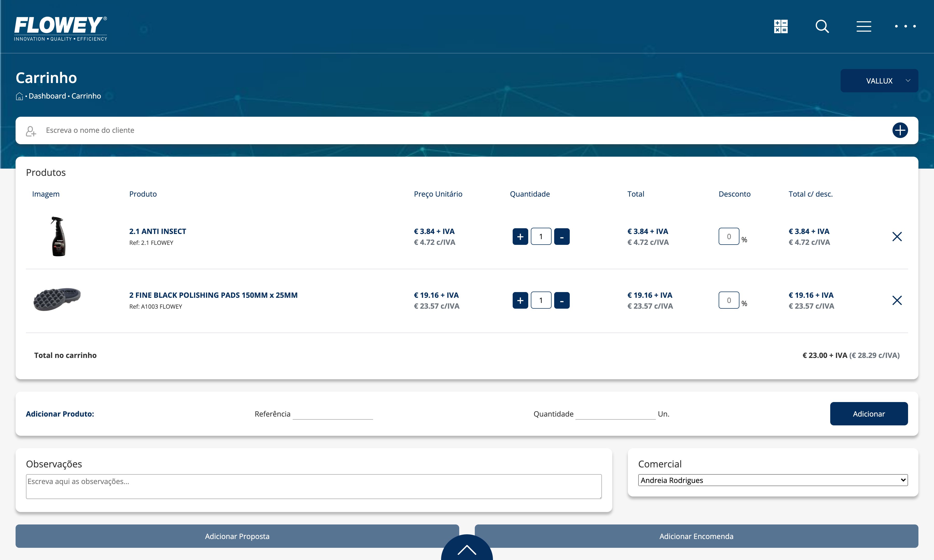Viewport: 934px width, 560px height.
Task: Open the calculator grid icon in header
Action: (780, 26)
